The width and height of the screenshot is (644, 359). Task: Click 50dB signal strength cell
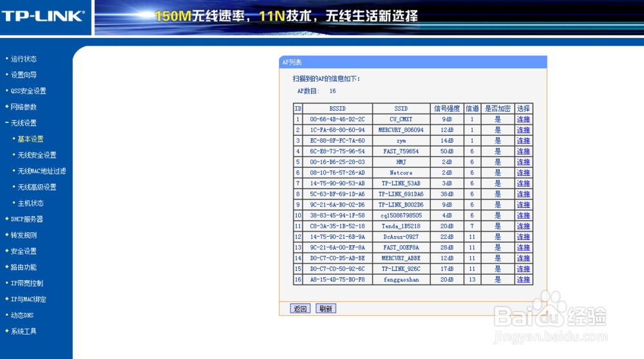coord(447,151)
